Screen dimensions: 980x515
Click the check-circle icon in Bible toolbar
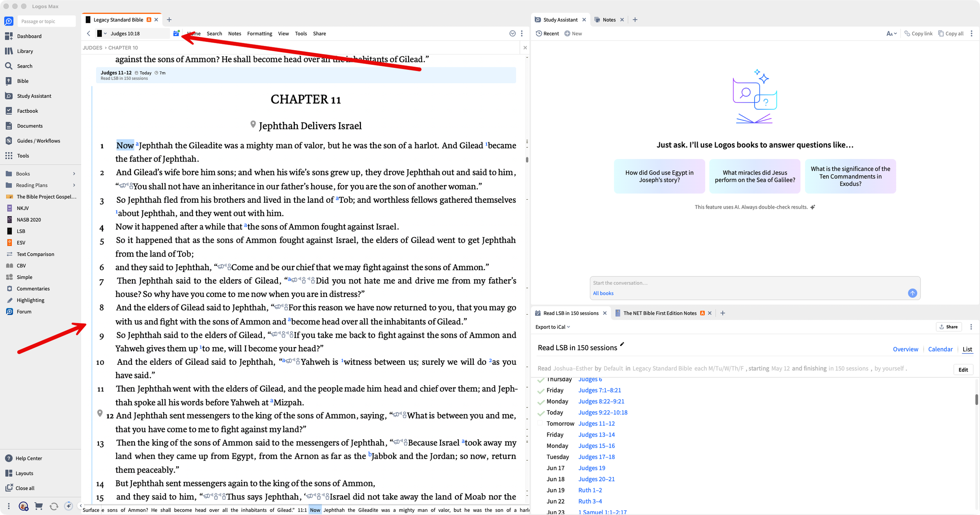pyautogui.click(x=512, y=33)
